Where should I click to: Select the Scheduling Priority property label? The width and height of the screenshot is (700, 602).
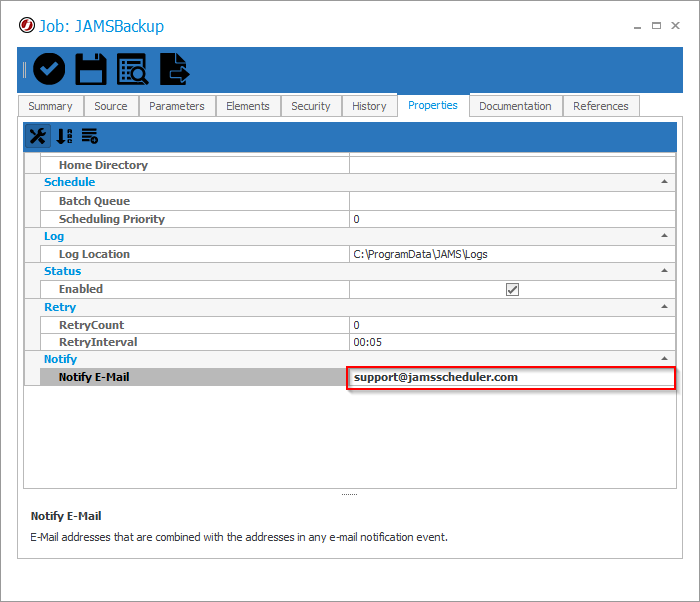point(112,219)
